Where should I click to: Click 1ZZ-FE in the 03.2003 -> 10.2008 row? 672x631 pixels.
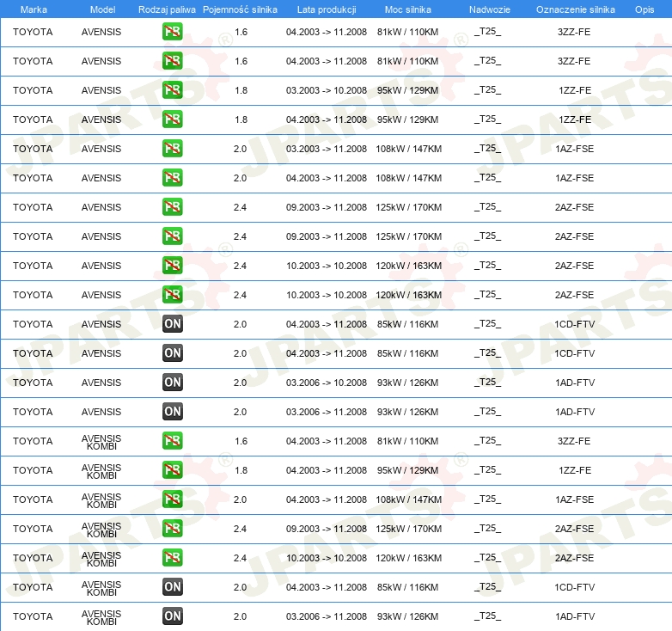click(575, 90)
